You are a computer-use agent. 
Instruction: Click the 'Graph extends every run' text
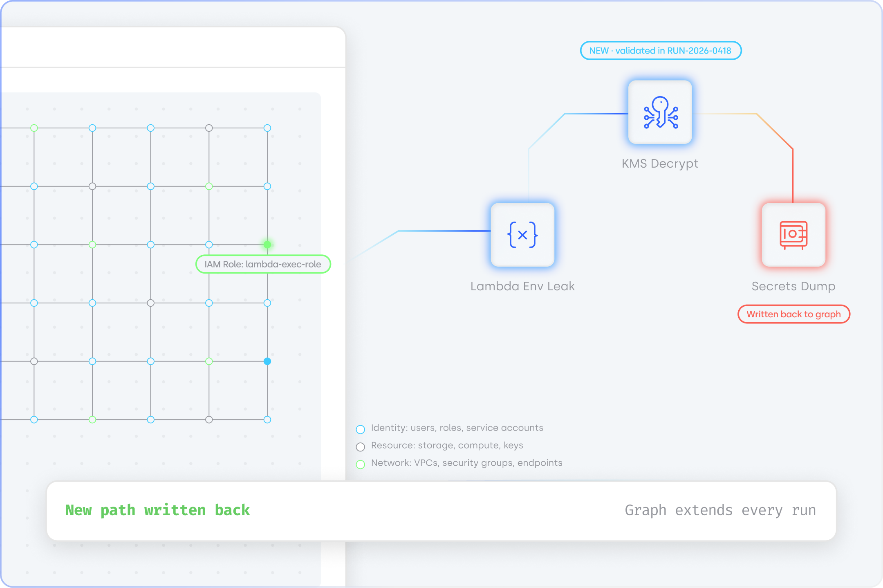click(x=720, y=510)
